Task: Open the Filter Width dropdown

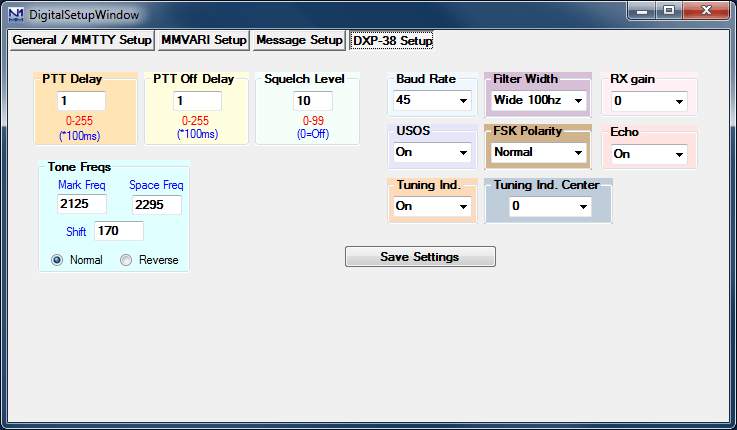Action: coord(539,101)
